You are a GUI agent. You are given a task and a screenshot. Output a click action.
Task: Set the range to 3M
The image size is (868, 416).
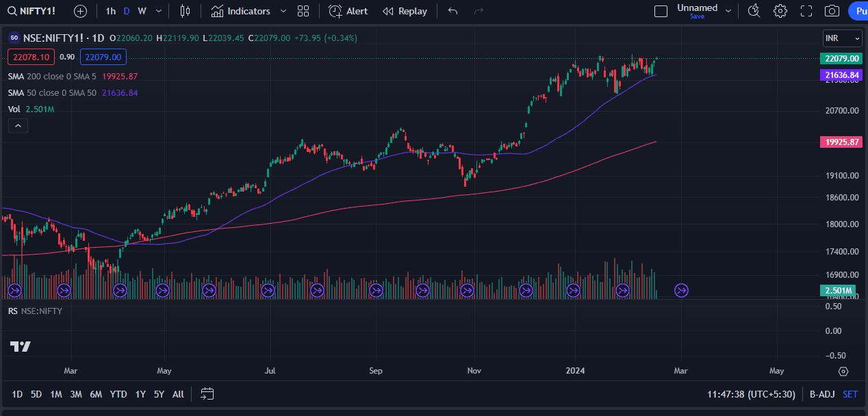pyautogui.click(x=76, y=394)
